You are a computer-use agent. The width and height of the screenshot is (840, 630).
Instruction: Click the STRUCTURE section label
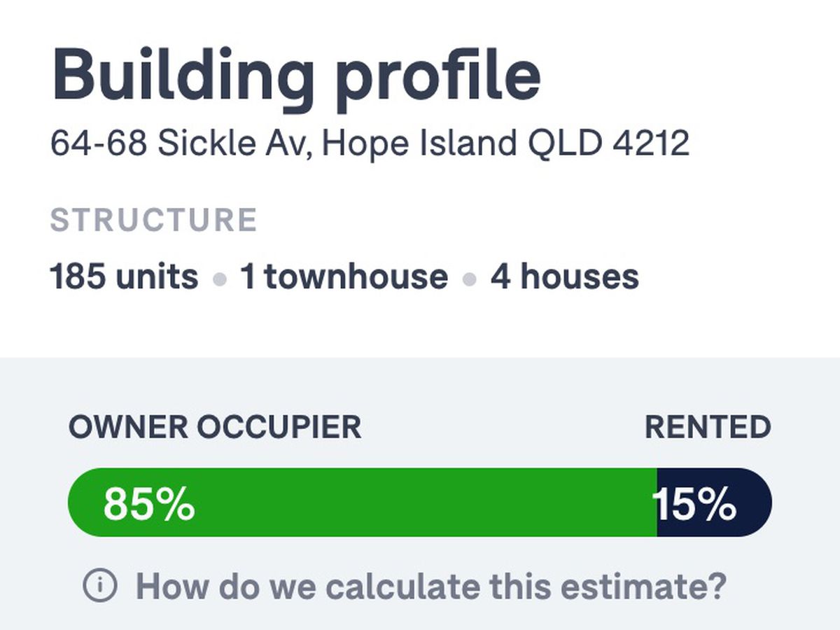tap(154, 220)
